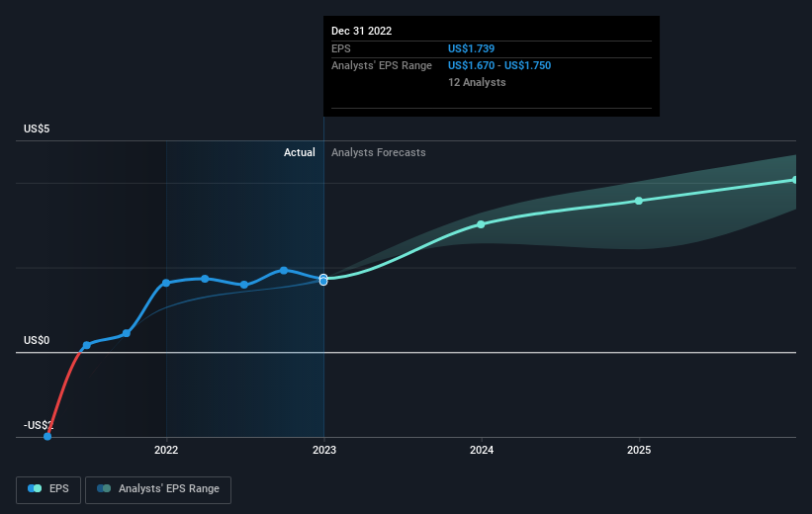The image size is (812, 514).
Task: Click the 2022 x-axis label
Action: coord(166,450)
